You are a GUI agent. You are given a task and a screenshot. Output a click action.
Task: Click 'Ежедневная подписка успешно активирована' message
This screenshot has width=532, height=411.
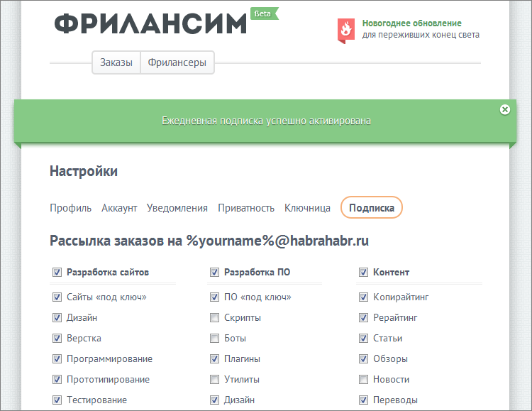[x=266, y=121]
